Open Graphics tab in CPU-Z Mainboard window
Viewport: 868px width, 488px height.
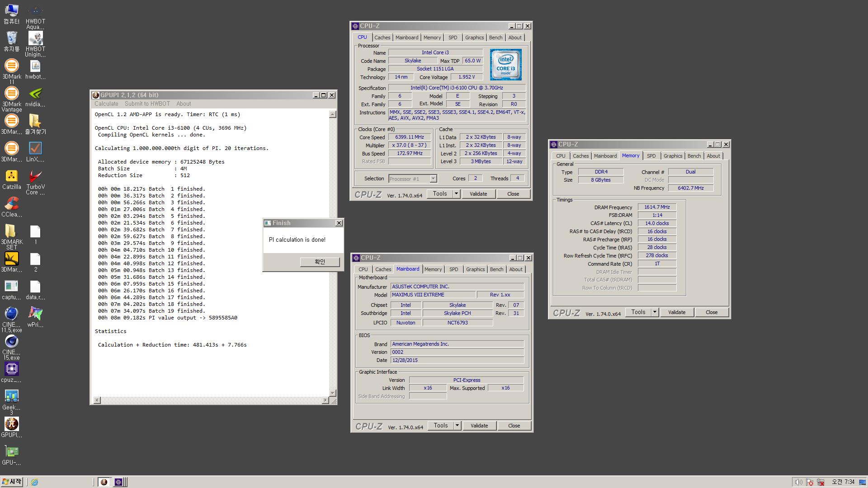[475, 269]
